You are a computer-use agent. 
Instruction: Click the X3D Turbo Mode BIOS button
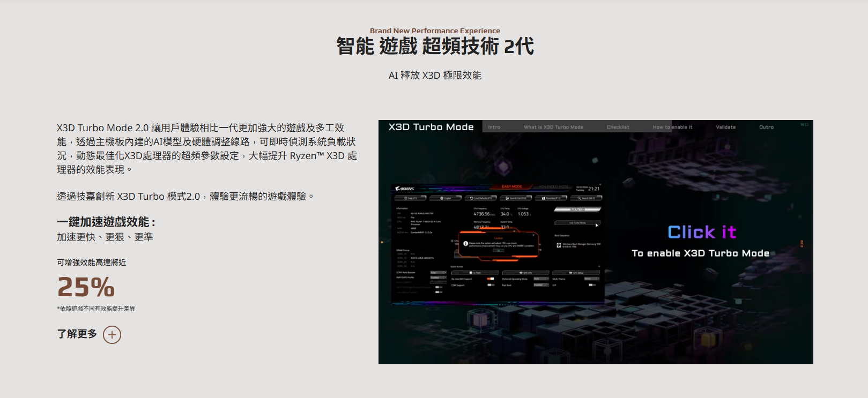(577, 223)
